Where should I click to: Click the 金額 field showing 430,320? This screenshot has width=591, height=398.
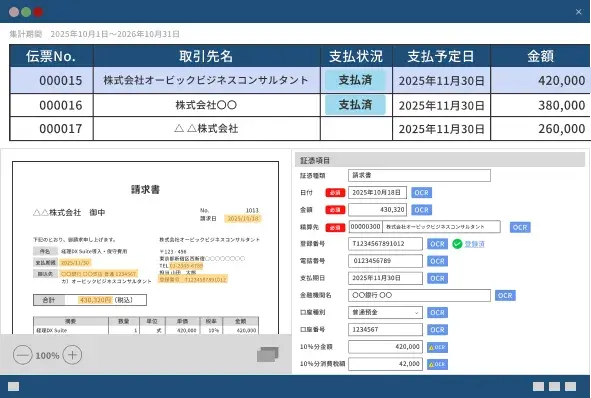point(377,210)
